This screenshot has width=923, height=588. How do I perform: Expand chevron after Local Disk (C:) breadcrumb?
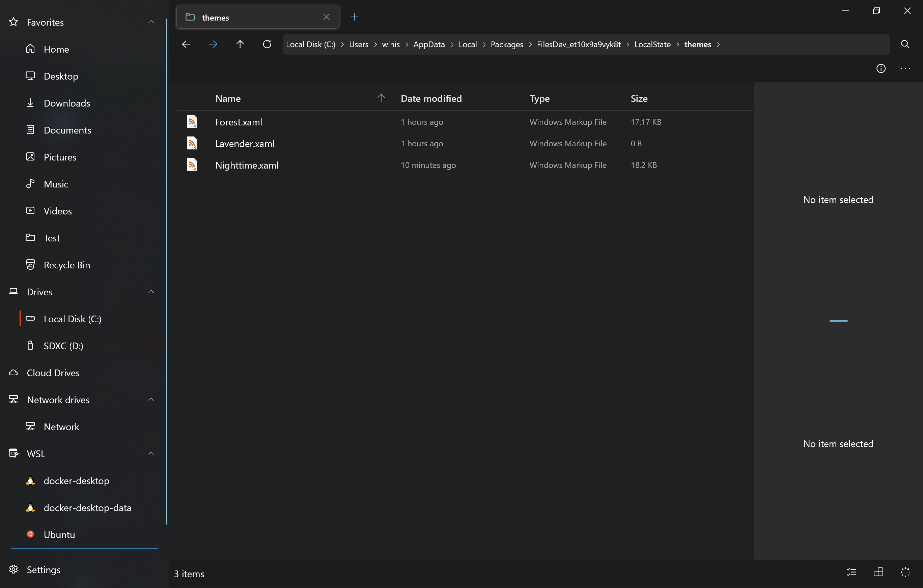click(x=342, y=45)
